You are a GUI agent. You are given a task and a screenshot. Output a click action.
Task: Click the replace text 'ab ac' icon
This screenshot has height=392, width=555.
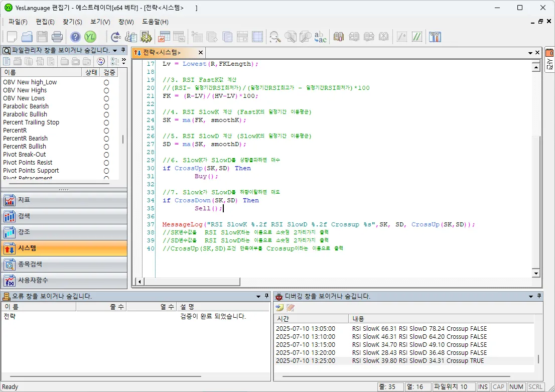point(320,37)
